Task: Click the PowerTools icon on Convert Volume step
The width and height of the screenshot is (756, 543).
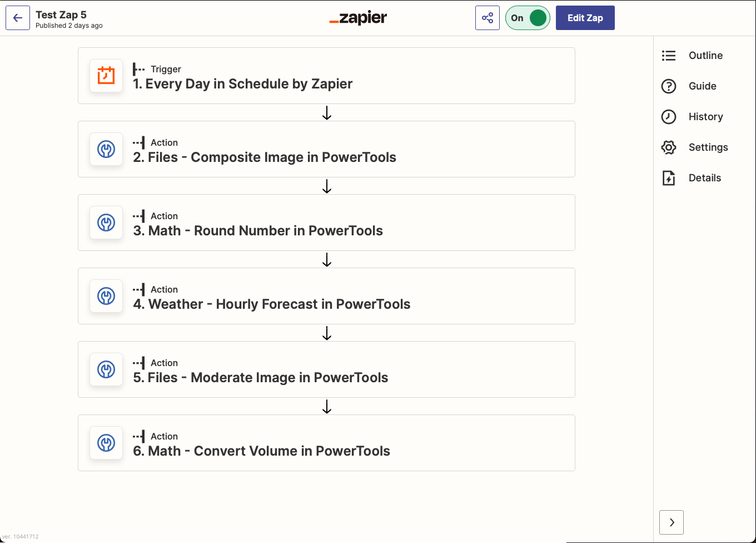Action: pyautogui.click(x=106, y=443)
